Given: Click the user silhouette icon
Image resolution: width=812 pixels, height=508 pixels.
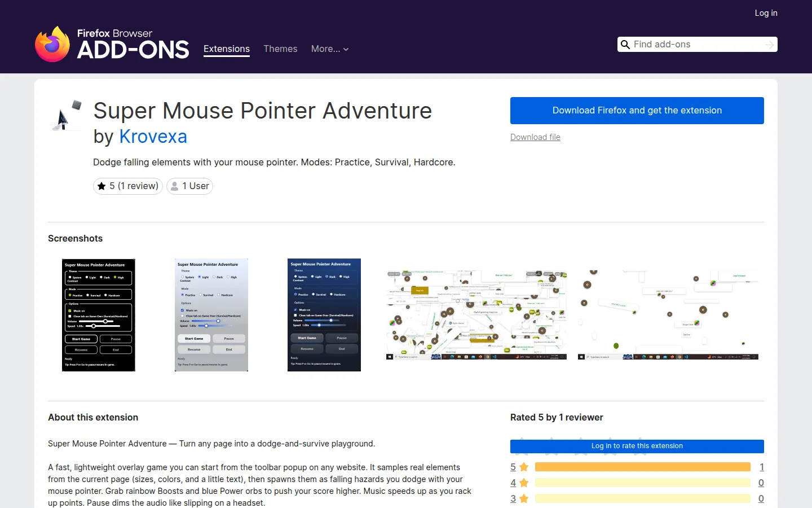Looking at the screenshot, I should click(x=175, y=186).
